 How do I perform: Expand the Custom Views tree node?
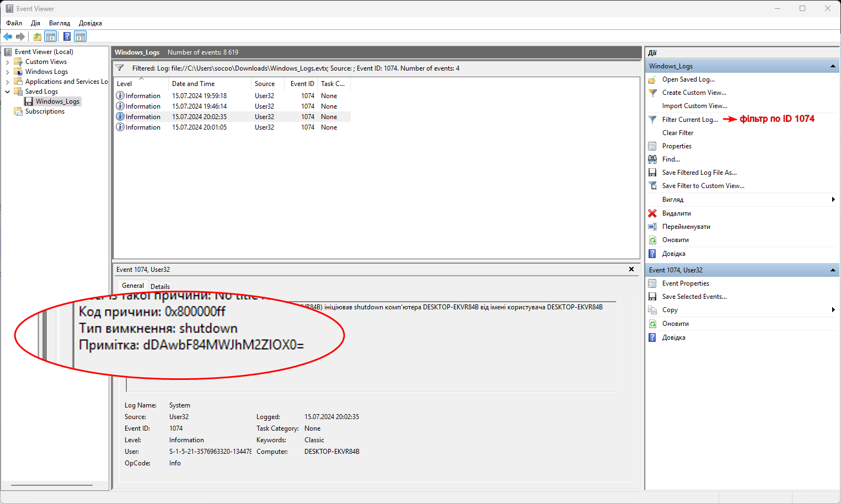click(x=7, y=62)
